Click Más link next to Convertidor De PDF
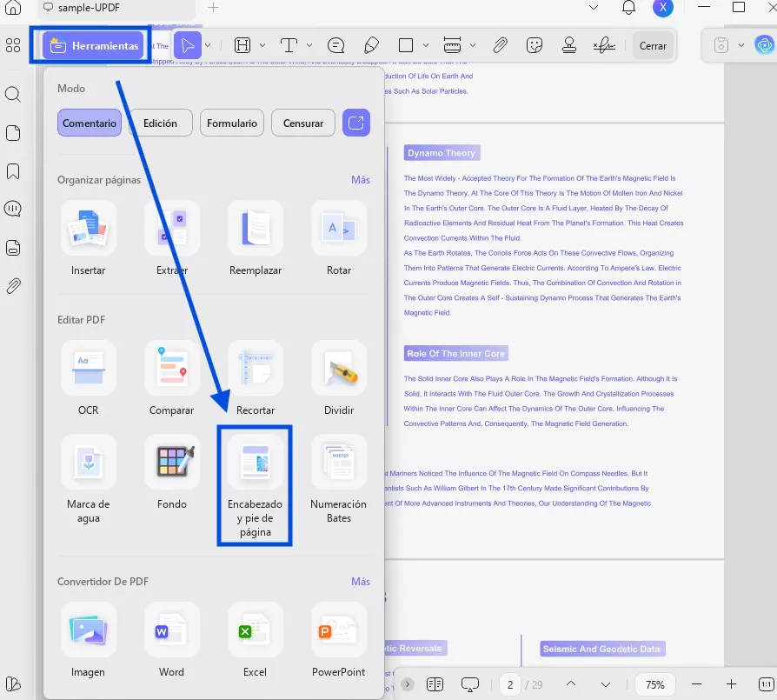This screenshot has height=700, width=777. [x=361, y=581]
